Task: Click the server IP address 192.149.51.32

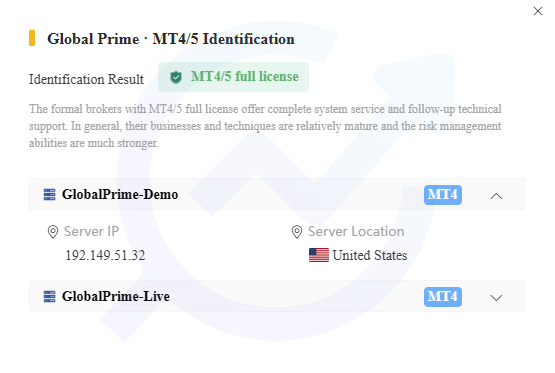Action: click(105, 255)
